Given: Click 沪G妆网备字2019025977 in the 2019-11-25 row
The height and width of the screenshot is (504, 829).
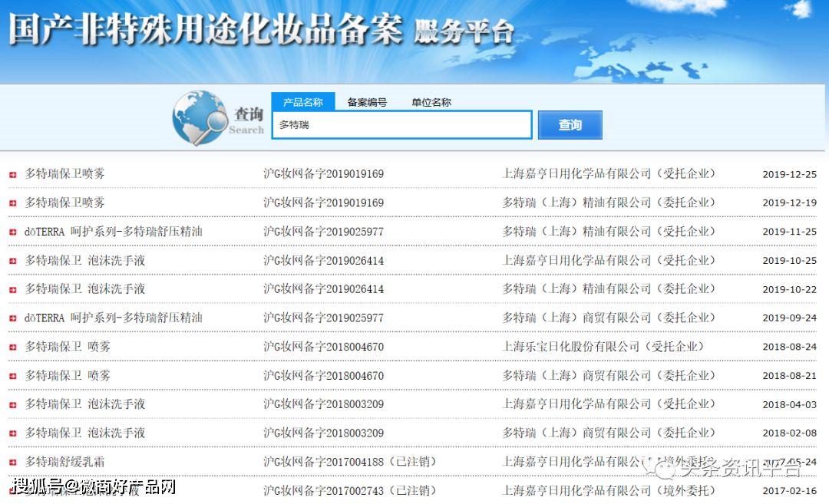Looking at the screenshot, I should [x=324, y=232].
